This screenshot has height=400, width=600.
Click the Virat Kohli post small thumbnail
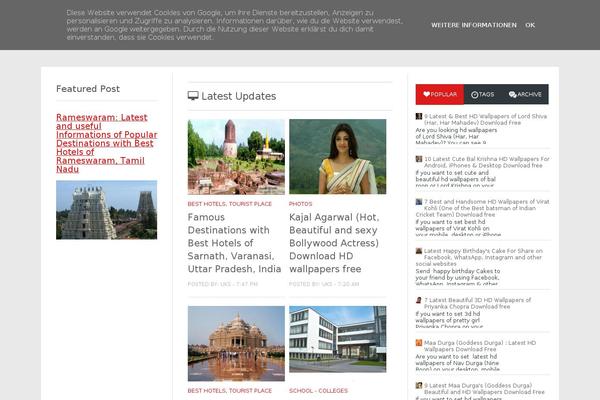click(x=419, y=202)
